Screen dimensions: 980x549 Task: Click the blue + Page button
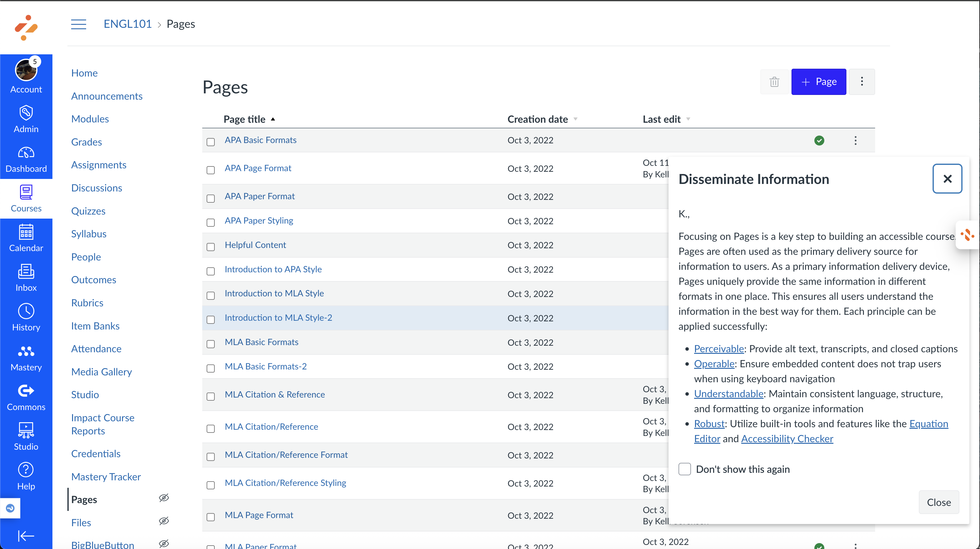coord(818,82)
